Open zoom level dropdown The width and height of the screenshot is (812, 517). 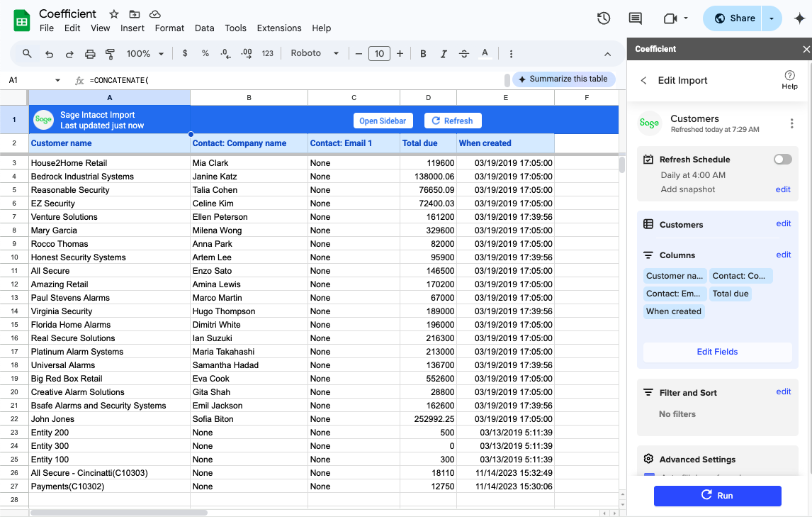[x=145, y=53]
